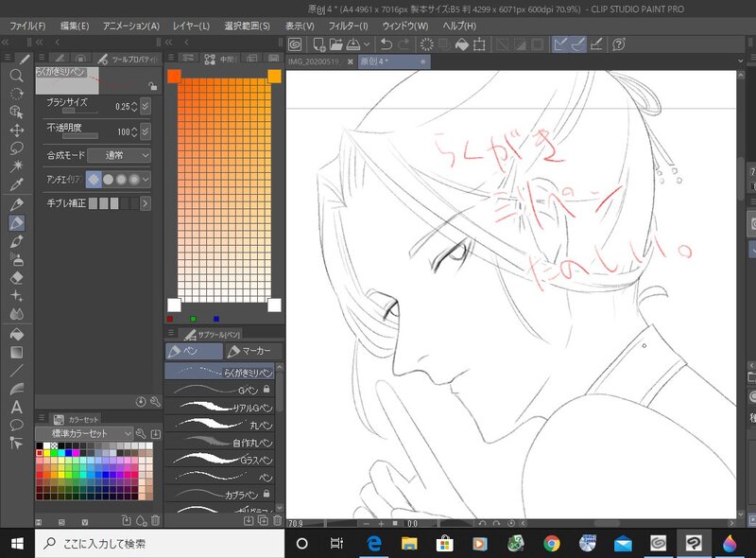Screen dimensions: 756x558
Task: Click the Windows Start button
Action: coord(17,544)
